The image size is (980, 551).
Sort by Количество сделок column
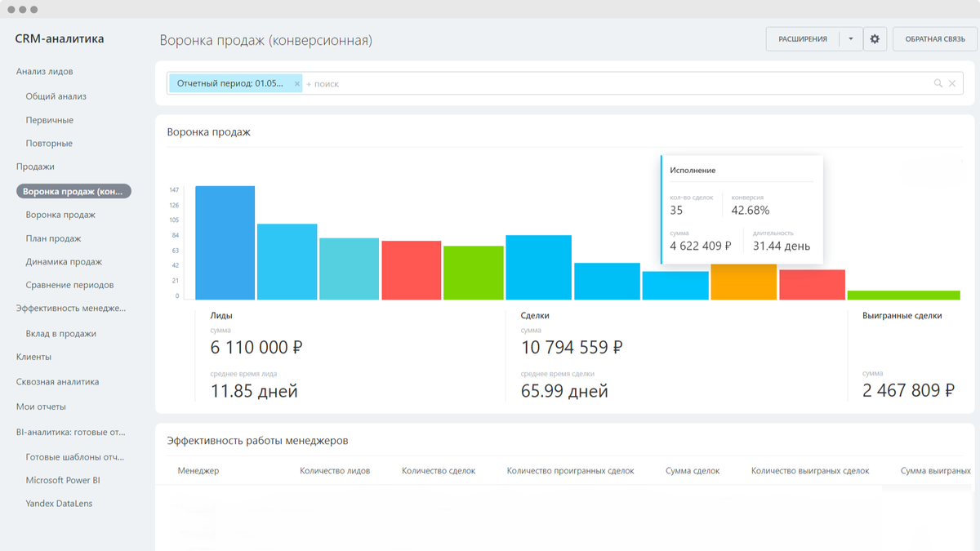pyautogui.click(x=439, y=471)
